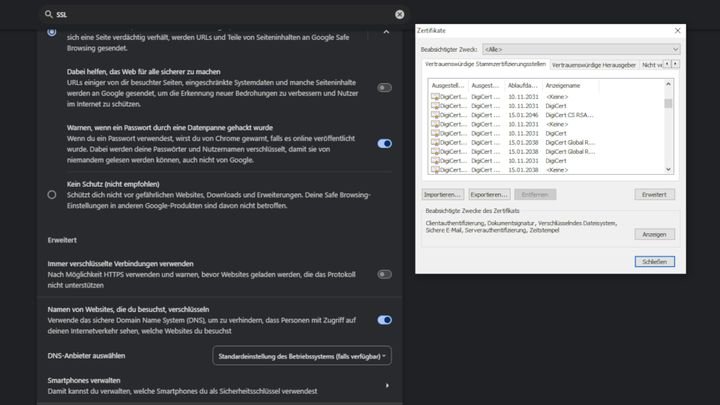
Task: Focus the settings search field containing SSL
Action: [x=223, y=14]
